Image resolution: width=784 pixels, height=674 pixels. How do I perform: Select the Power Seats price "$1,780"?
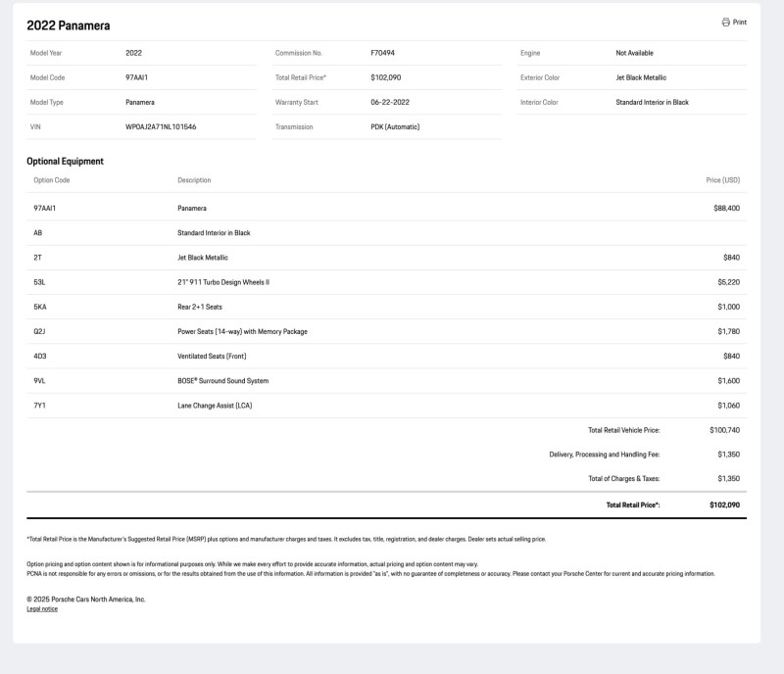coord(728,331)
